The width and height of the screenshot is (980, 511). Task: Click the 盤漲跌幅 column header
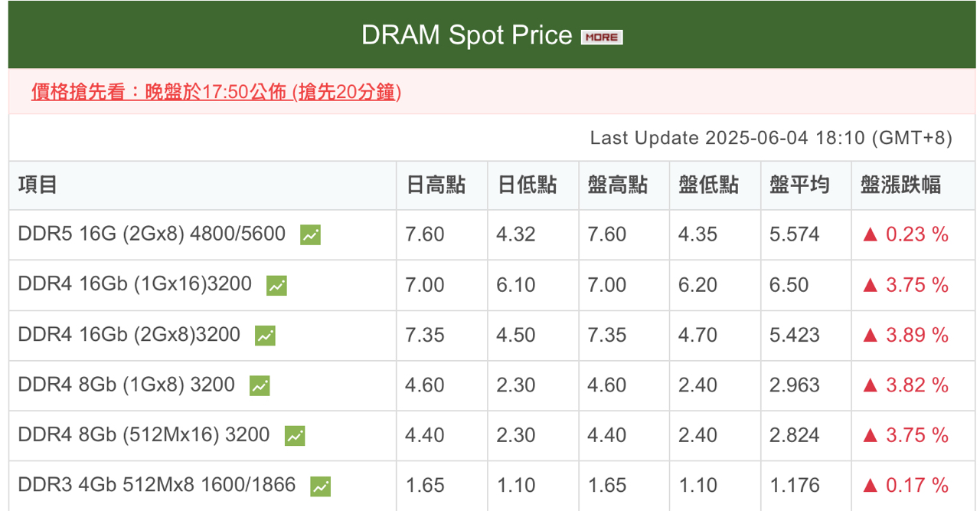(x=901, y=185)
